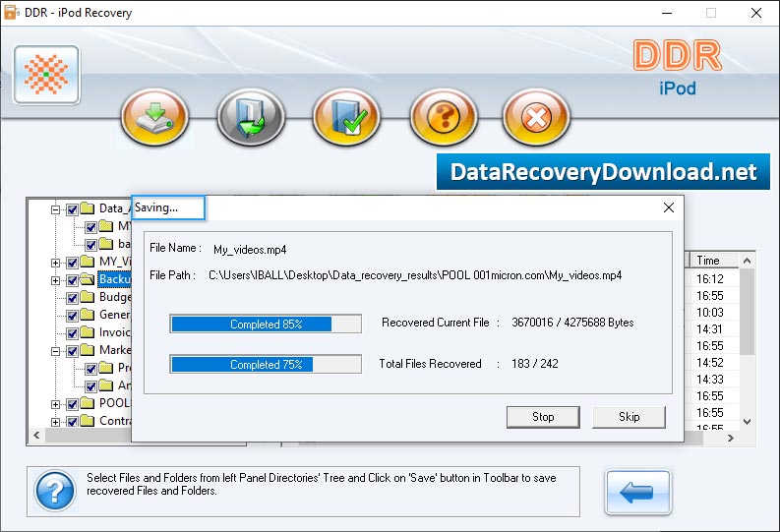The image size is (780, 532).
Task: Click the My_videos.mp4 file name text
Action: tap(250, 250)
